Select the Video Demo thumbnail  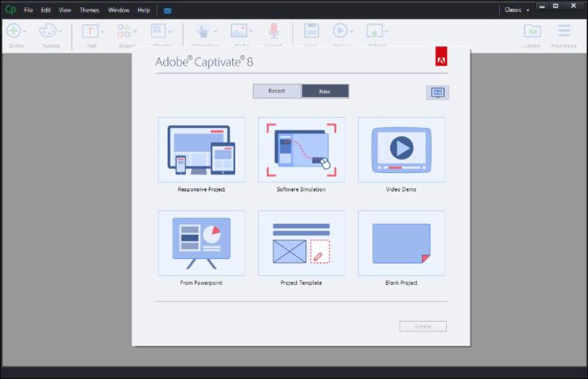(x=401, y=149)
